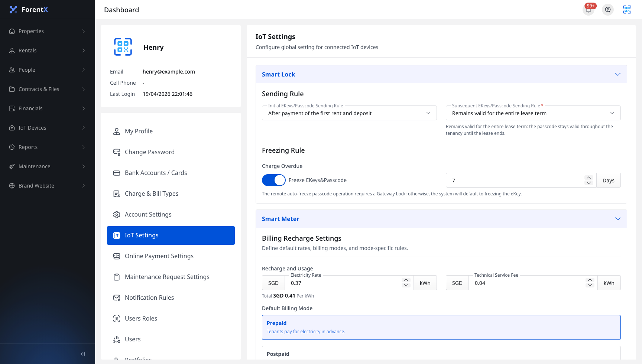The width and height of the screenshot is (642, 364).
Task: Click the Financials icon in sidebar
Action: 12,108
